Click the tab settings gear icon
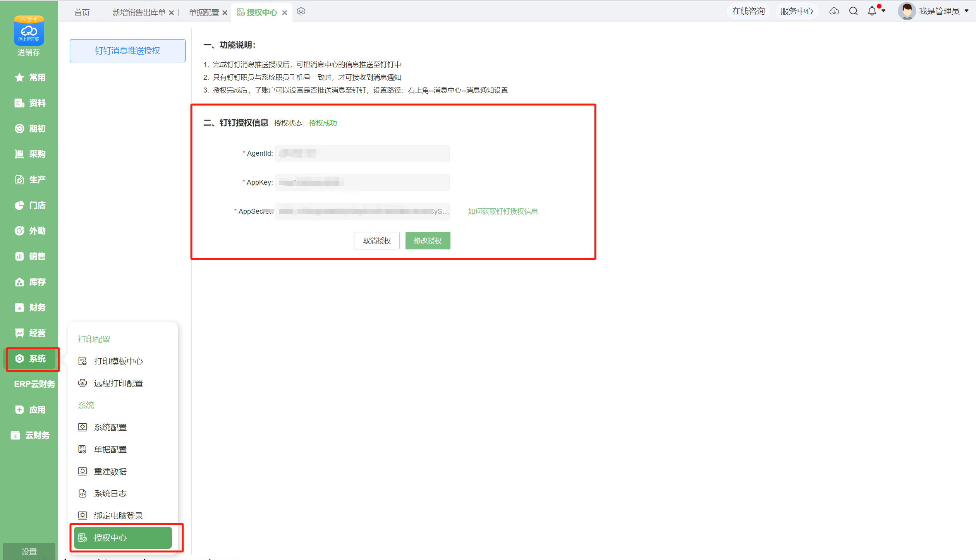 pos(301,12)
